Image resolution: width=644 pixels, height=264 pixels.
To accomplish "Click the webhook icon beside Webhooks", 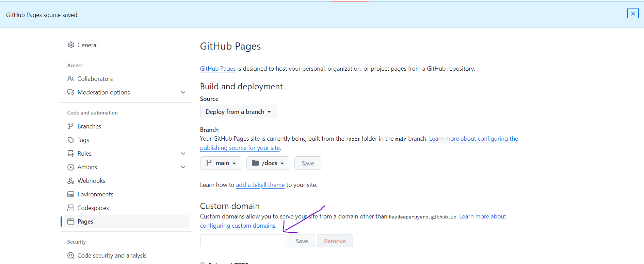I will 71,181.
